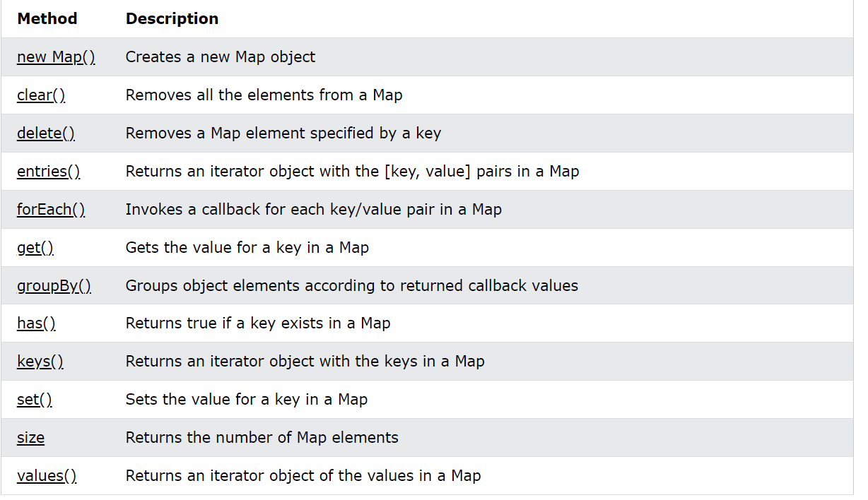The width and height of the screenshot is (868, 500).
Task: Click the Description column header
Action: click(x=172, y=19)
